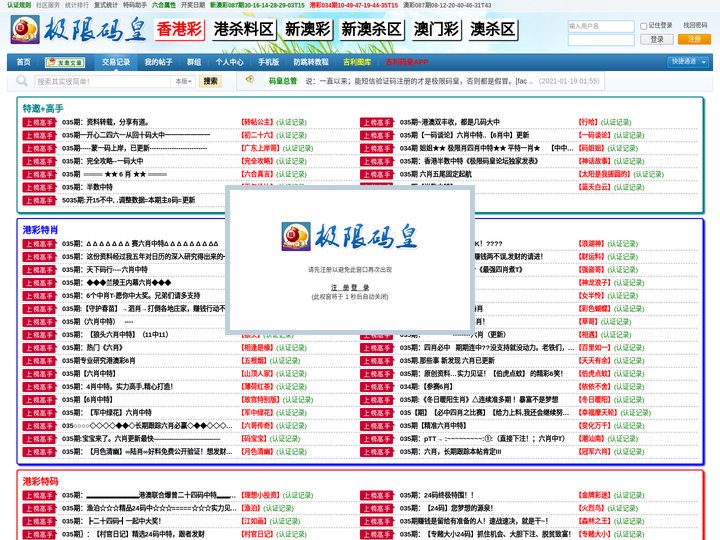720x540 pixels.
Task: Click 上榜高手 badge beside 天下码行---六肖中特
Action: click(39, 270)
